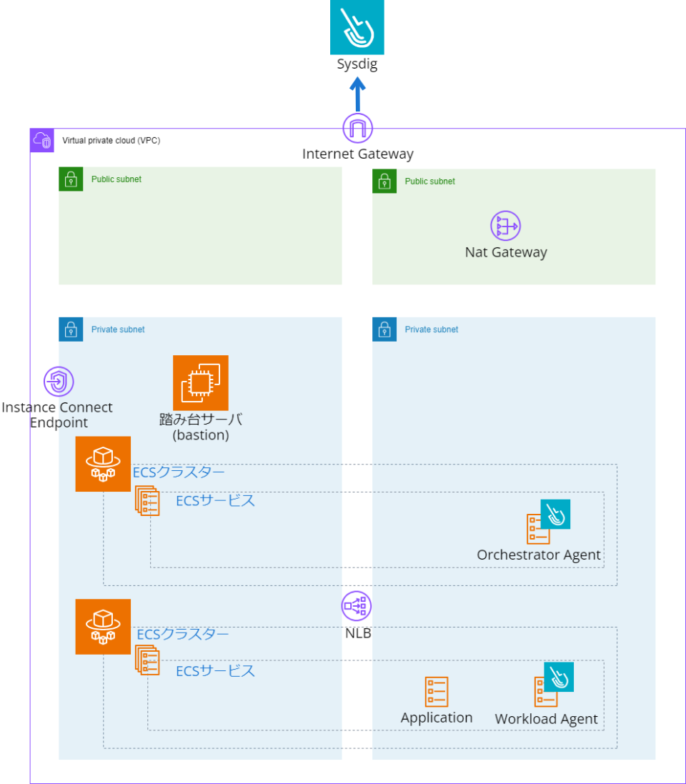Image resolution: width=686 pixels, height=784 pixels.
Task: Click the Nat Gateway icon
Action: tap(505, 227)
